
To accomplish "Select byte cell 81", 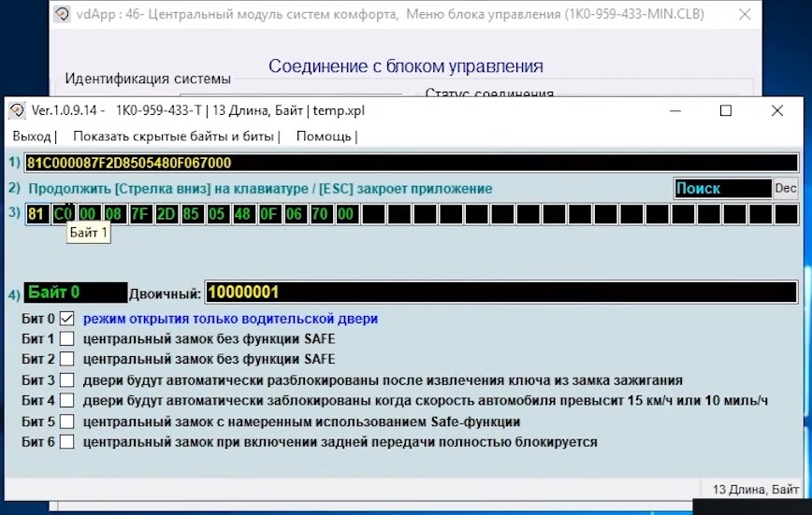I will coord(36,214).
